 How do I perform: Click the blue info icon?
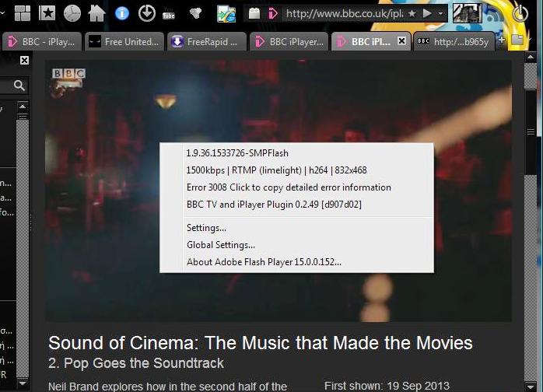(x=121, y=13)
